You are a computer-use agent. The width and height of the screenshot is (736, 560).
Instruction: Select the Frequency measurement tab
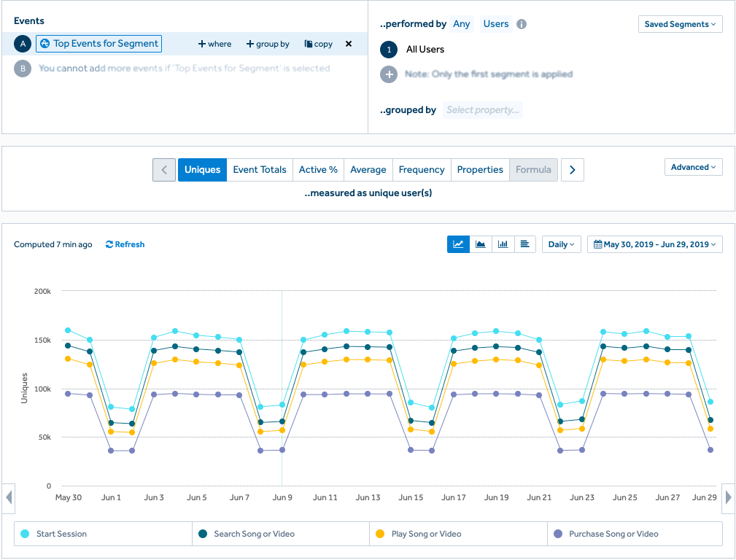point(422,170)
